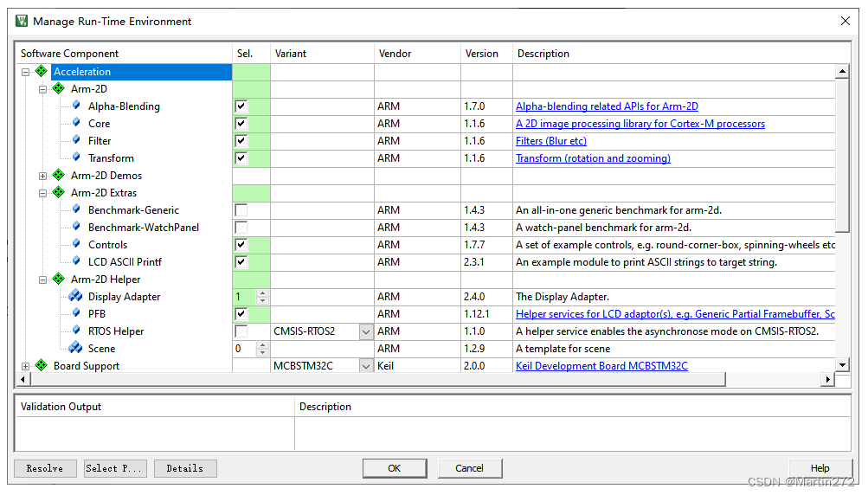
Task: Click the Display Adapter multi-instance icon
Action: 75,296
